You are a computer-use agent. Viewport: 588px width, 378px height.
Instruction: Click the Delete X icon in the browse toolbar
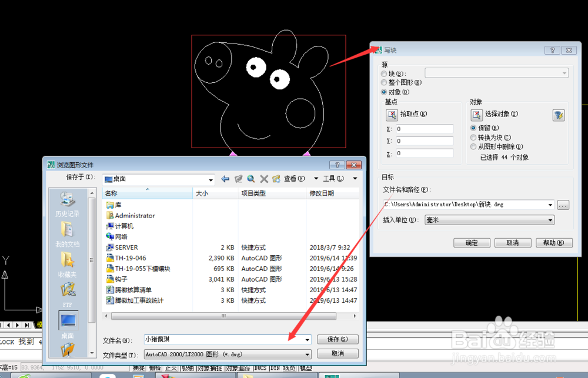point(264,179)
